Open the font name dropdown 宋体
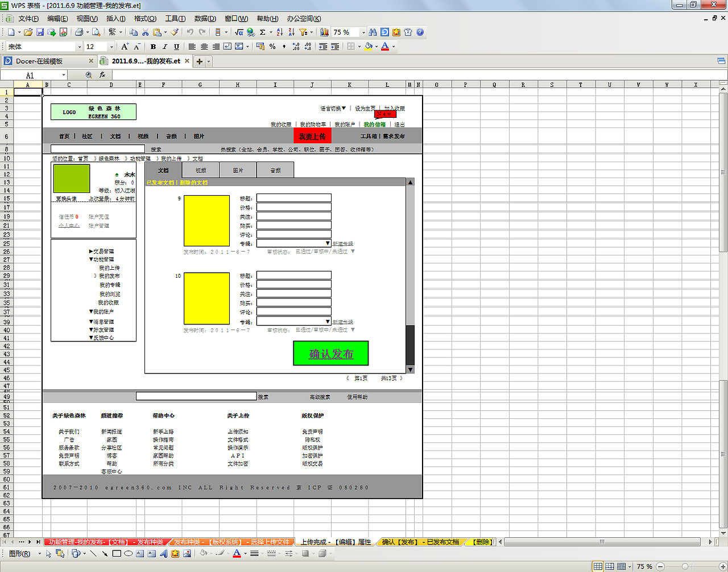The height and width of the screenshot is (572, 728). pos(79,47)
